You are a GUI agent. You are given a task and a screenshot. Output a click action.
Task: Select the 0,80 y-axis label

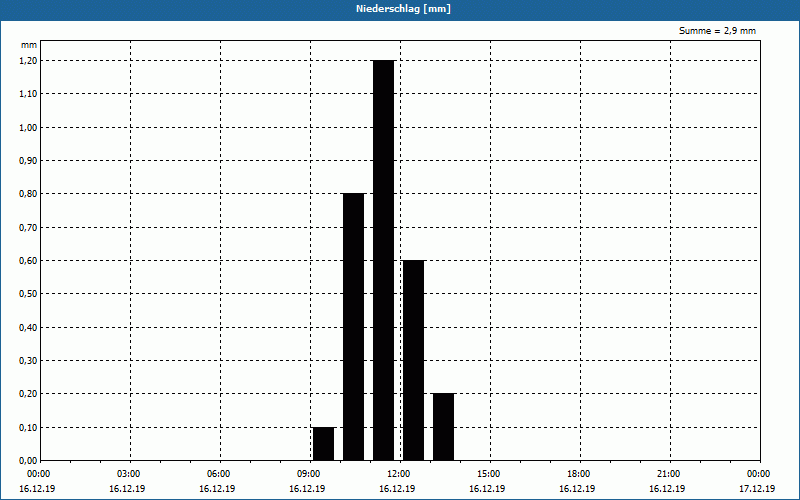[28, 194]
